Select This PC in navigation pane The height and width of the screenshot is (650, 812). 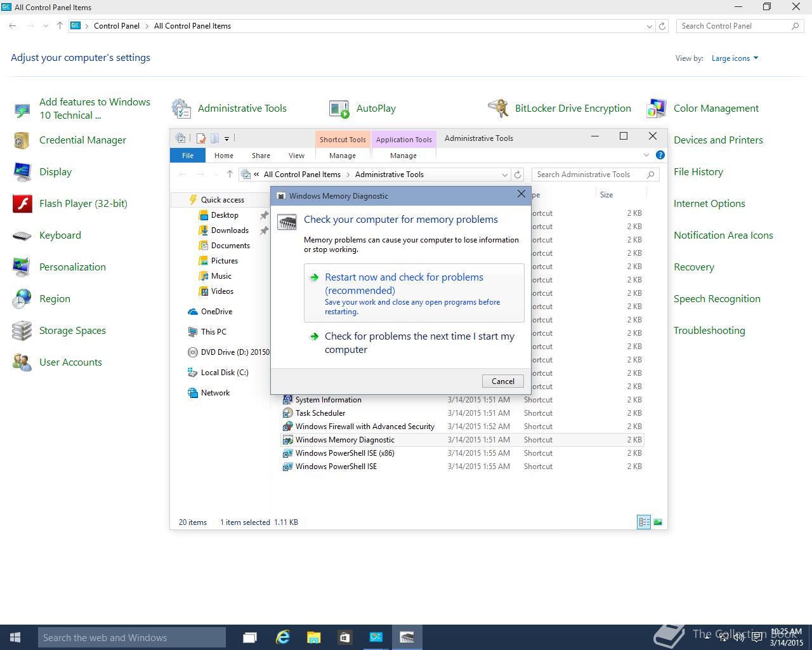pyautogui.click(x=213, y=332)
